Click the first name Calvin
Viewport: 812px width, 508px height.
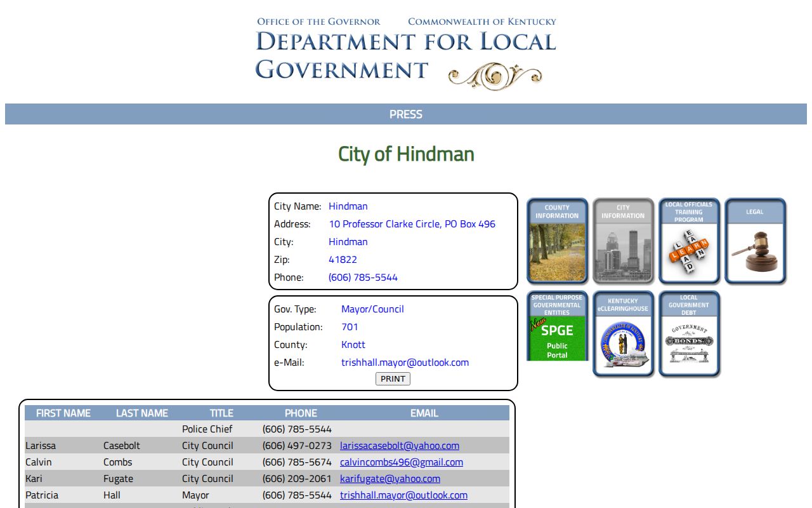[39, 462]
